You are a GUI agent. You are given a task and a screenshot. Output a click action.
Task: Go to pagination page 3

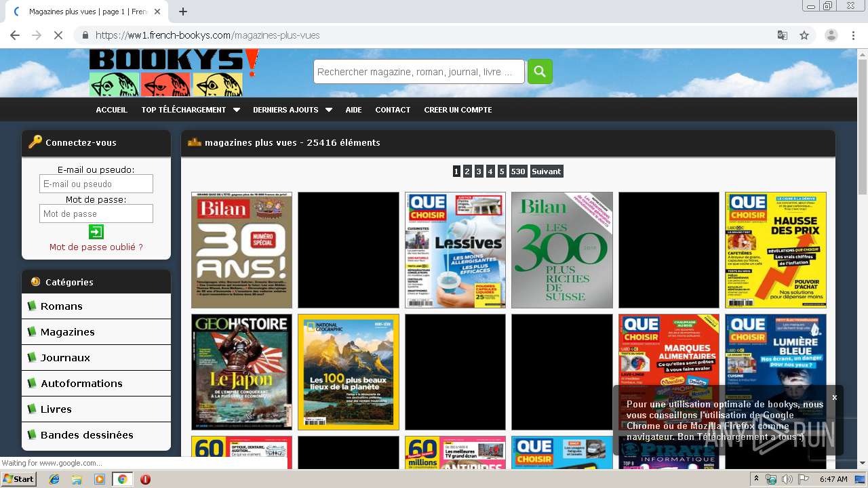pos(479,171)
